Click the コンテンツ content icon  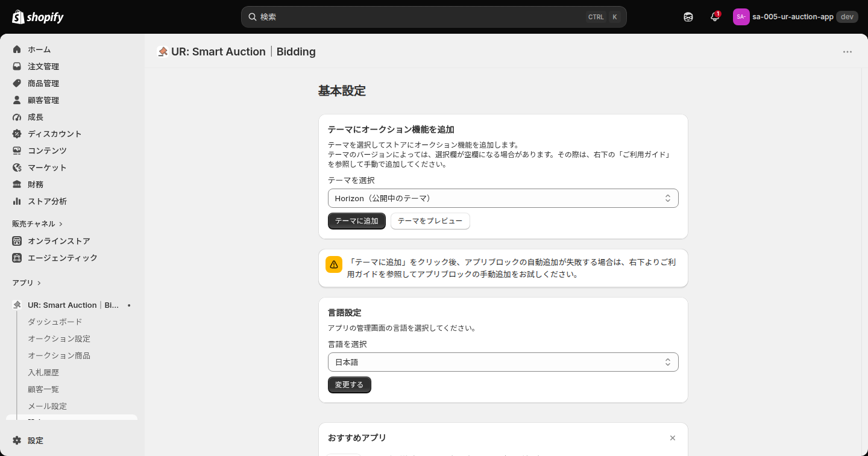pyautogui.click(x=17, y=151)
